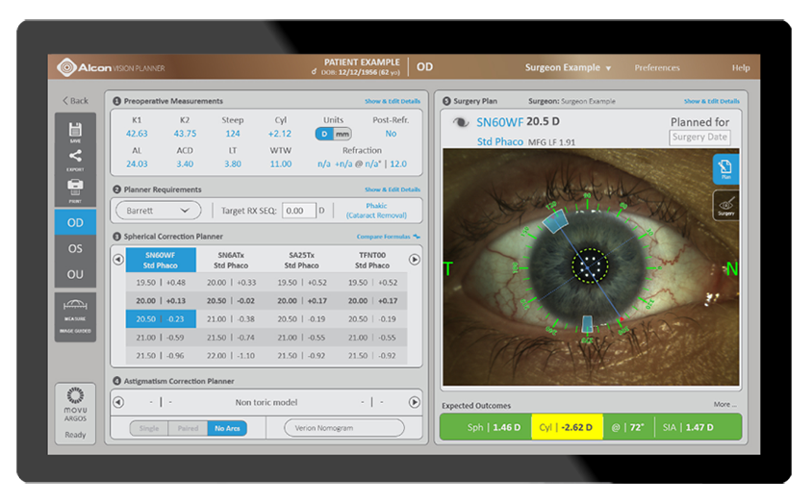
Task: Click ACD value 3.40
Action: (x=185, y=164)
